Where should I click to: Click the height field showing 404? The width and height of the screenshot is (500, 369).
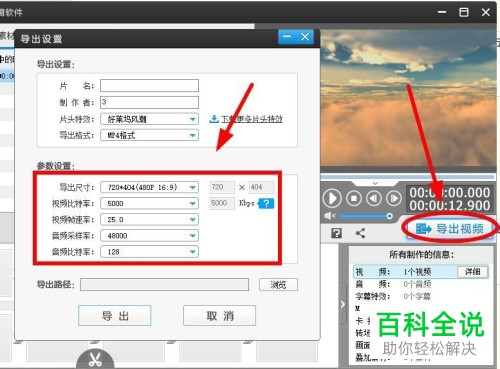261,187
